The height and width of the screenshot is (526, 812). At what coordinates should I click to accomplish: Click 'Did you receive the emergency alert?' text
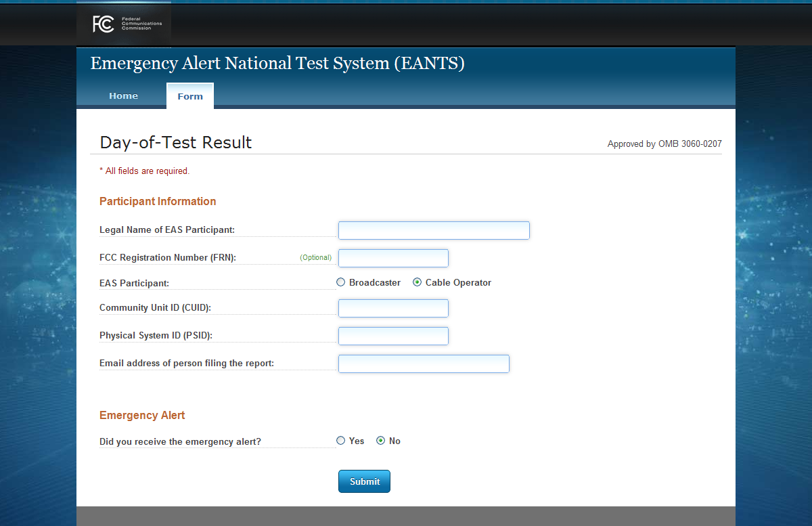point(181,442)
